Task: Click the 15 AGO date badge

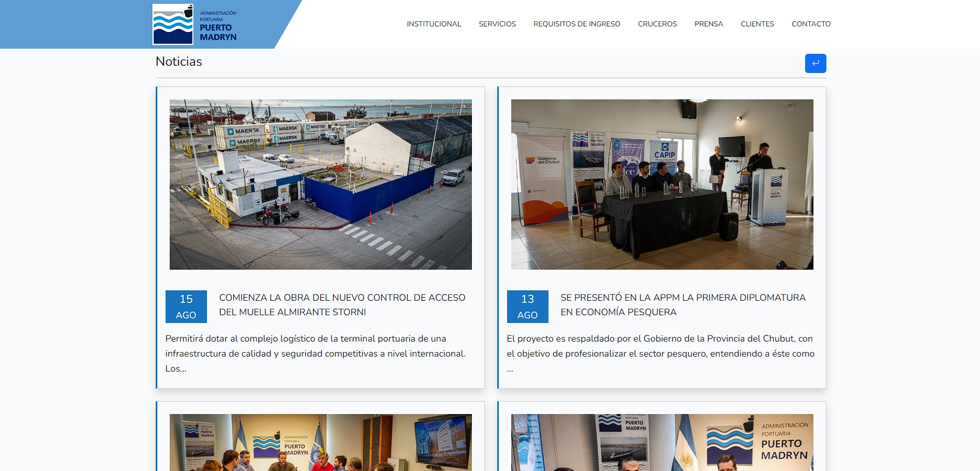Action: click(186, 306)
